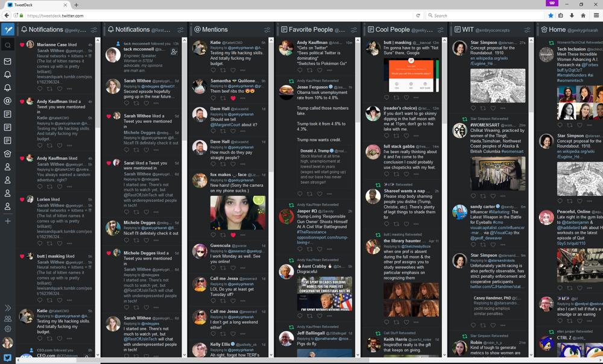Image resolution: width=603 pixels, height=364 pixels.
Task: Like tweet under "Marianne Case liked" notification
Action: 60,89
